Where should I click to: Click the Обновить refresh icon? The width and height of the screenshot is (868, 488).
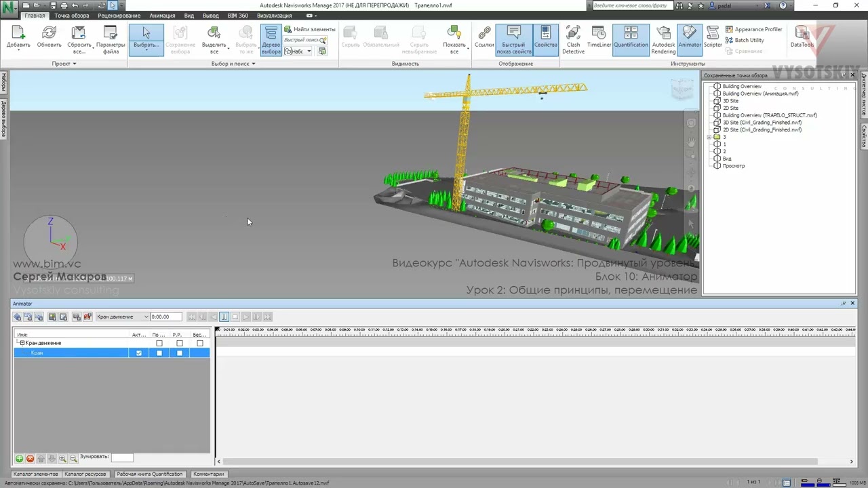coord(49,33)
